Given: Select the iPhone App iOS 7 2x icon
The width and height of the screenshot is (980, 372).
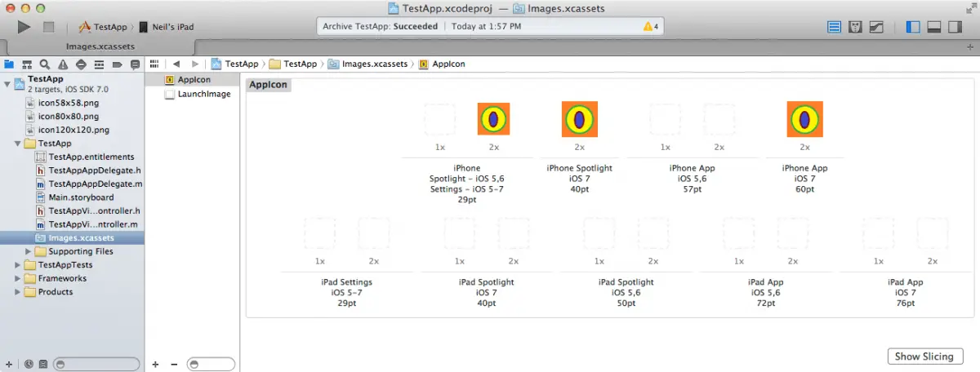Looking at the screenshot, I should [804, 120].
